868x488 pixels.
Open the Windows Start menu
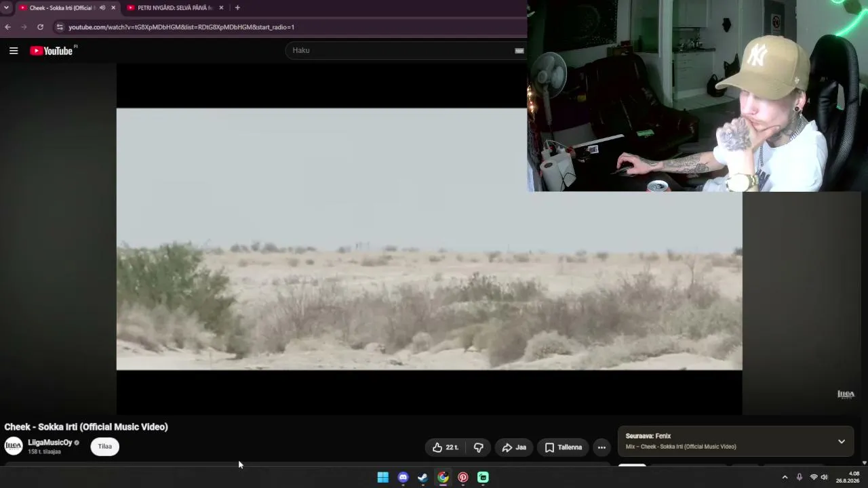click(x=383, y=477)
